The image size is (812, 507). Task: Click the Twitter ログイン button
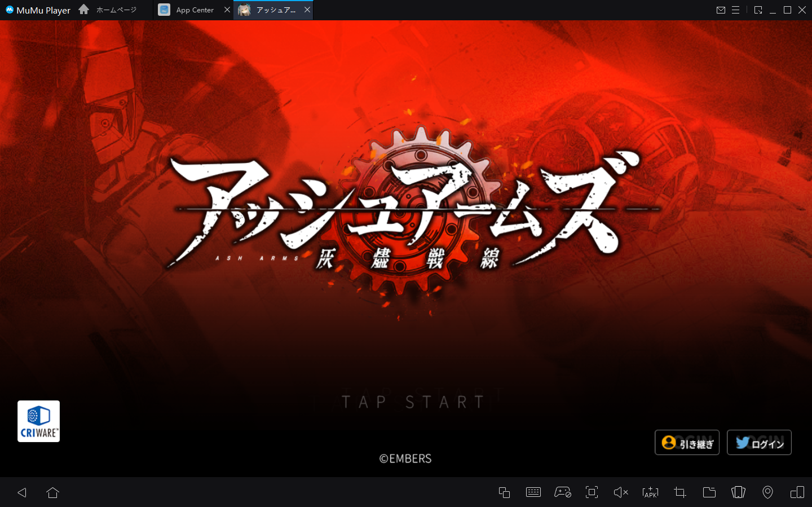[759, 443]
